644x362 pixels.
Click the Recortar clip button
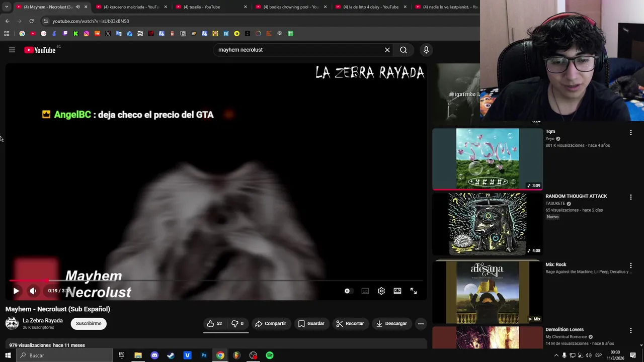350,323
